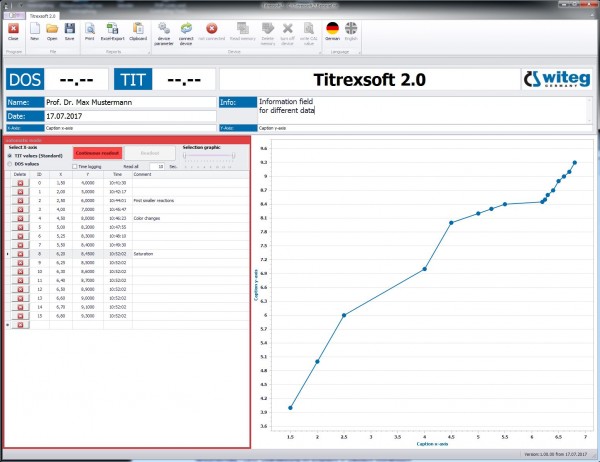600x462 pixels.
Task: Open a file with the folder icon
Action: [52, 29]
